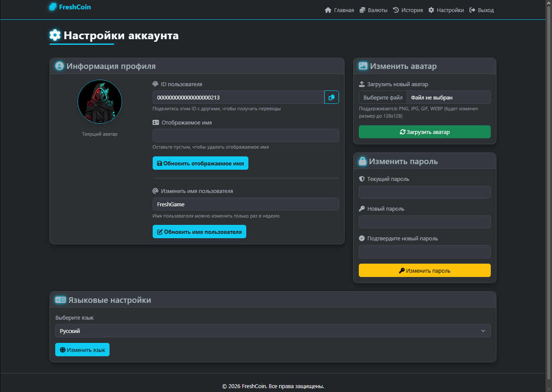Click the Изменить язык button

tap(82, 350)
